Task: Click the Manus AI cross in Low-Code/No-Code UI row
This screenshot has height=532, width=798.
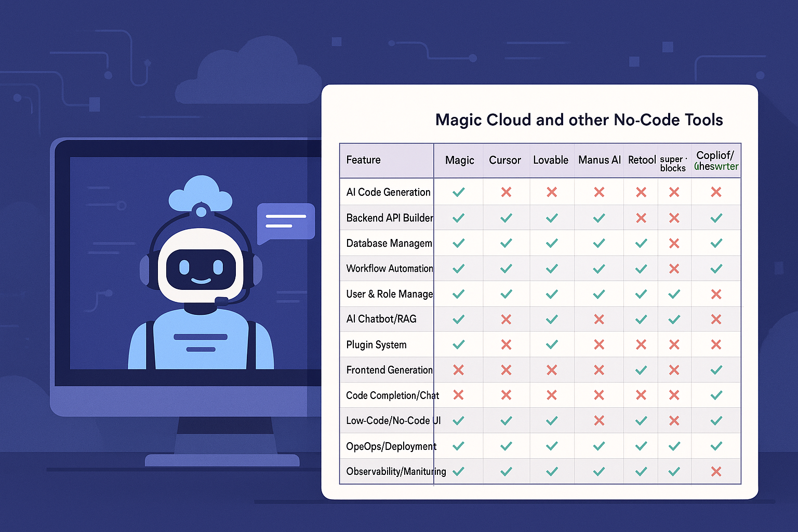Action: (599, 421)
